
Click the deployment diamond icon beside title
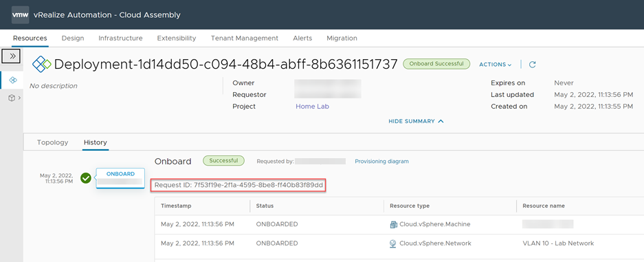(x=42, y=64)
